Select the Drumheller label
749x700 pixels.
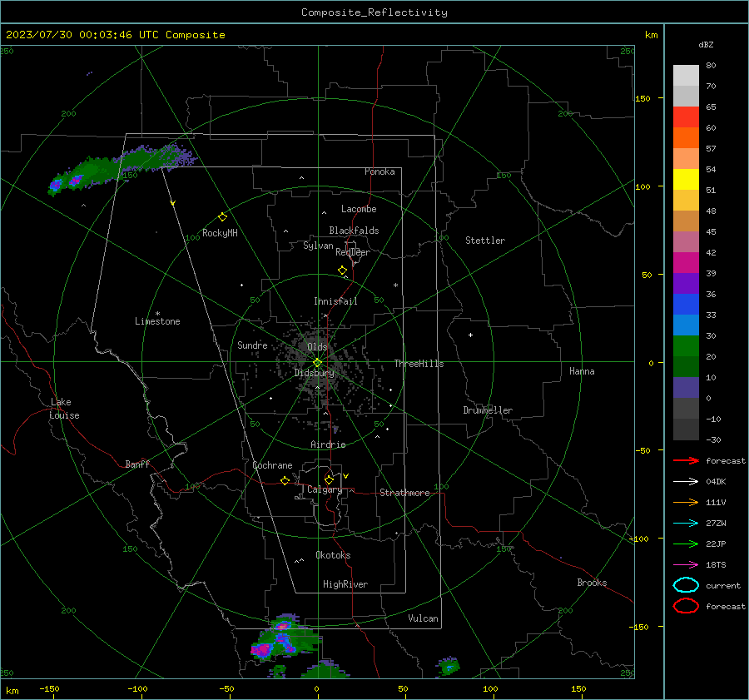pyautogui.click(x=488, y=410)
